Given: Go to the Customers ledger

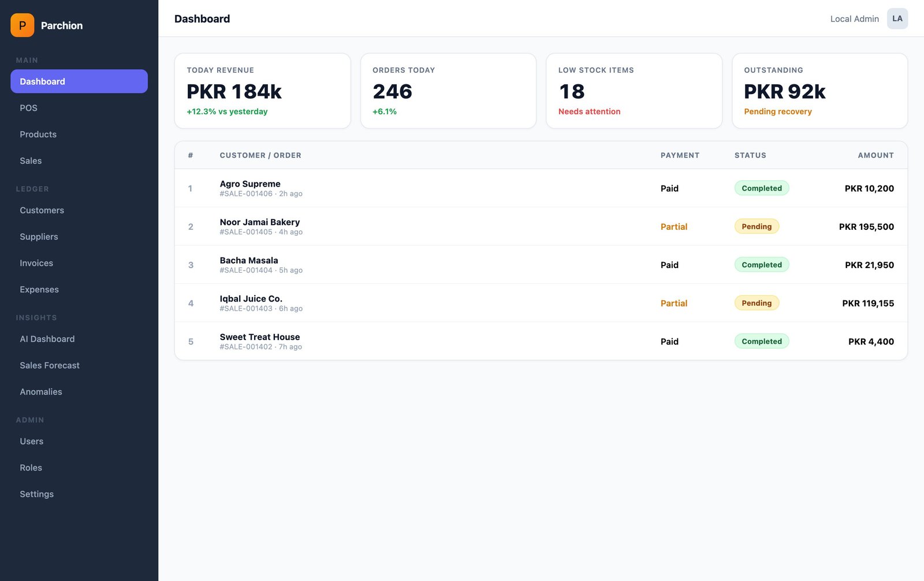Looking at the screenshot, I should 42,210.
